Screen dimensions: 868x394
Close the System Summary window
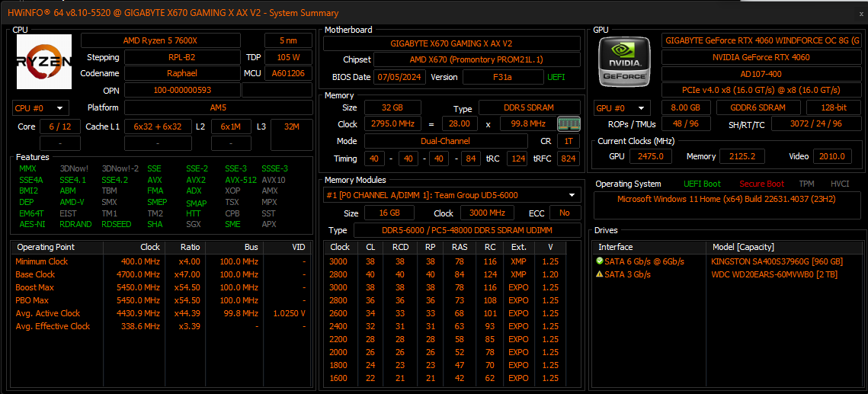[860, 13]
